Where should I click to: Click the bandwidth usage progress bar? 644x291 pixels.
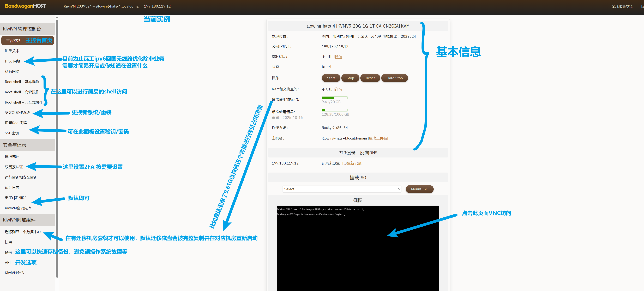click(334, 110)
